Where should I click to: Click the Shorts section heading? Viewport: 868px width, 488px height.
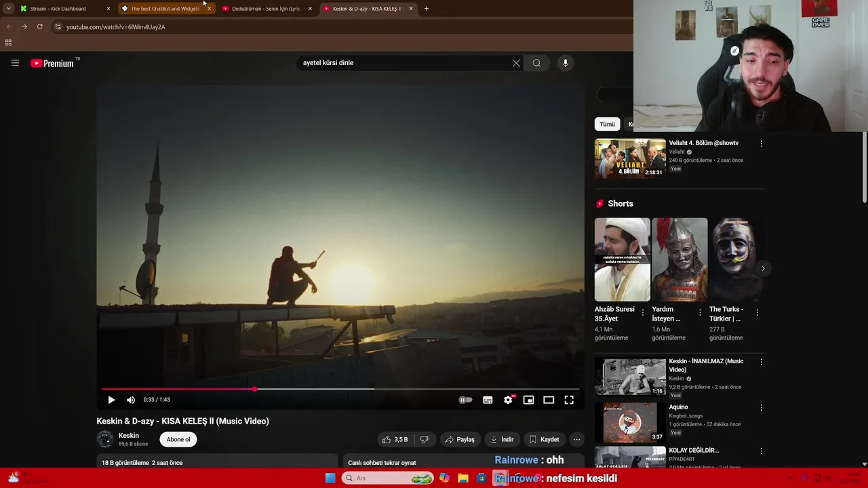620,204
